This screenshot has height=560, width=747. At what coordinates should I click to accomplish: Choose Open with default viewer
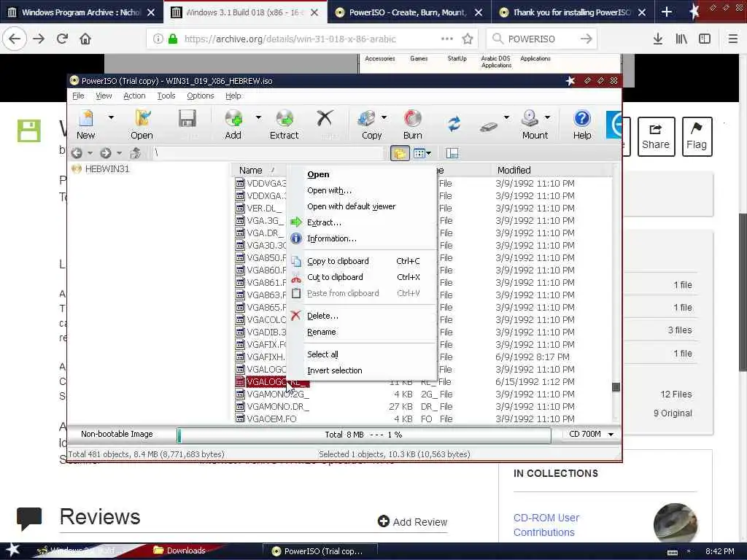(x=363, y=206)
